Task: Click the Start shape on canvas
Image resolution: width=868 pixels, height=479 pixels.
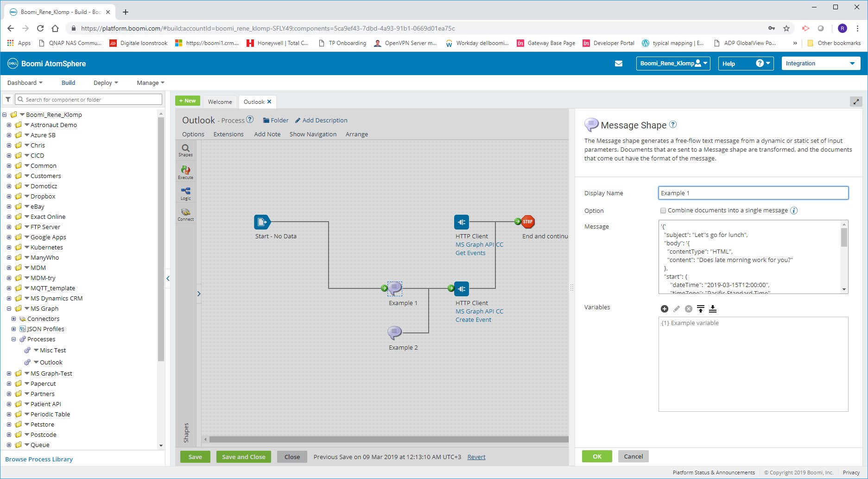Action: pos(262,222)
